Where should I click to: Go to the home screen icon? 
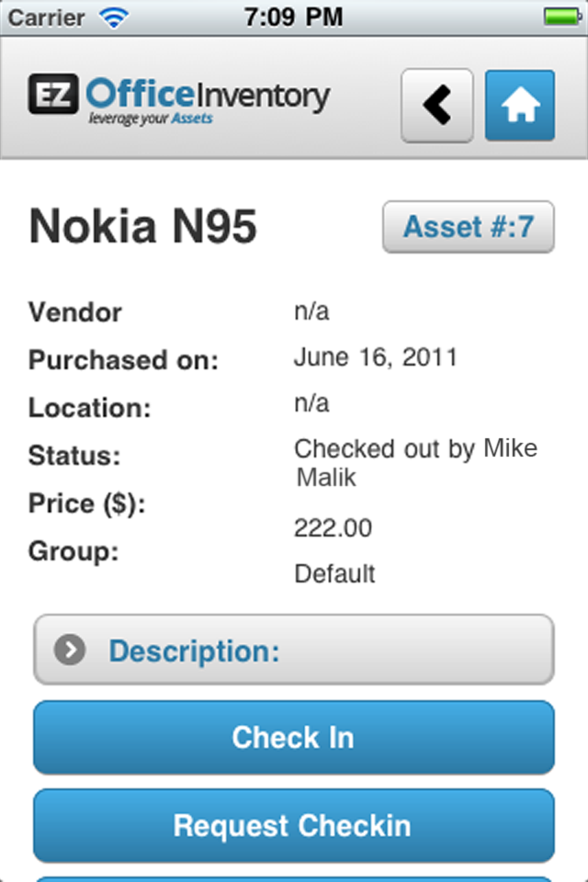[520, 105]
